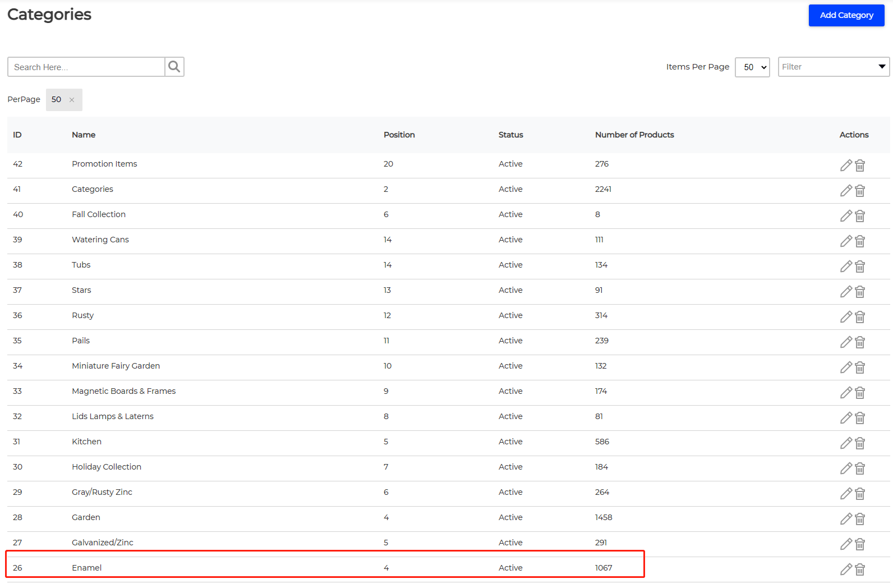Edit the Enamel category

tap(846, 569)
